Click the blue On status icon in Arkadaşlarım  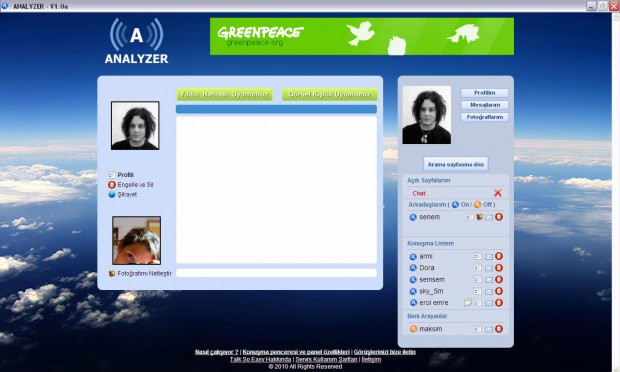pyautogui.click(x=455, y=204)
